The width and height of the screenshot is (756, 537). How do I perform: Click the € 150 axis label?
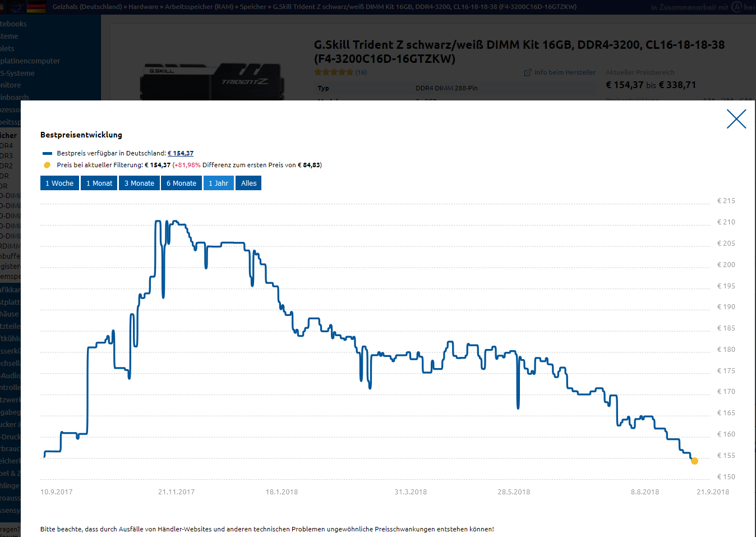[x=726, y=477]
